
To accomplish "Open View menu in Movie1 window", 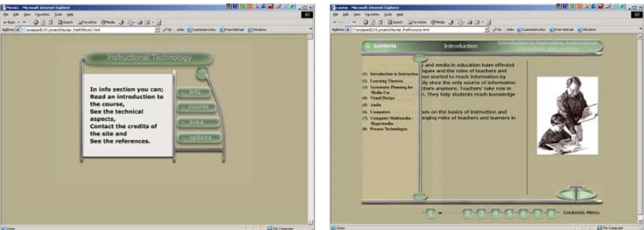I will click(27, 15).
